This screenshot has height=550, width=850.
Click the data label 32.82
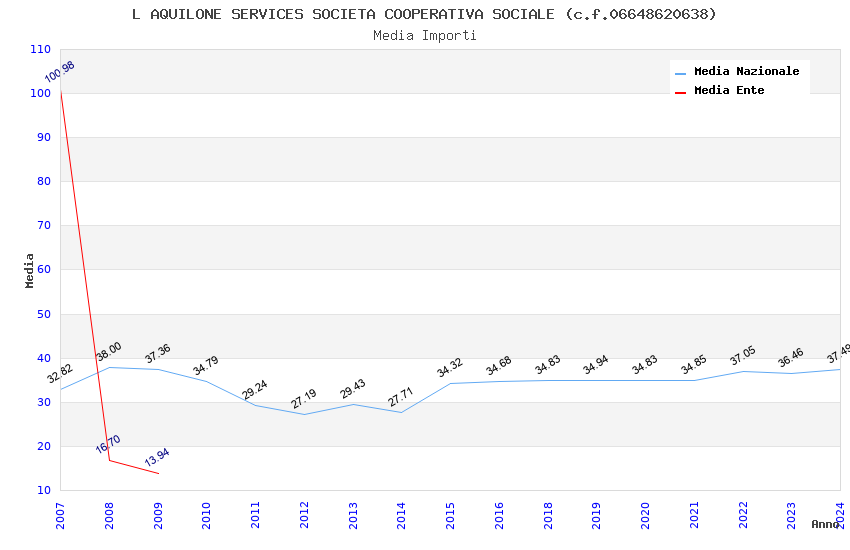click(60, 373)
